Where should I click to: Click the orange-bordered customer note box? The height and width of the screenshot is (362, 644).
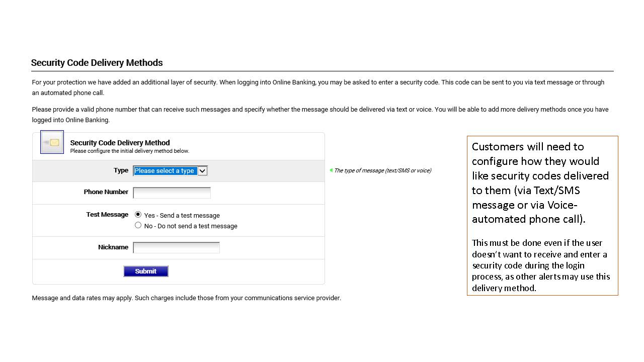[542, 215]
